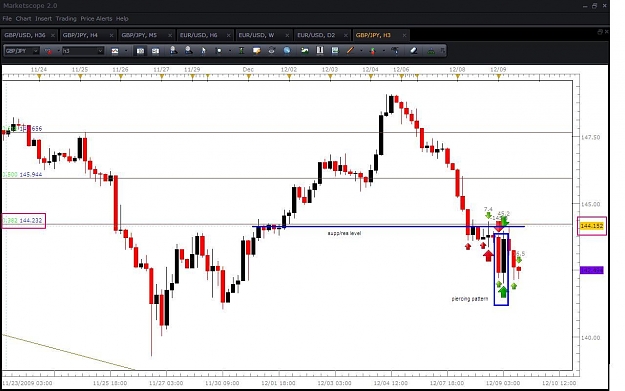625x391 pixels.
Task: Click the hammer-like tool icon
Action: click(395, 51)
